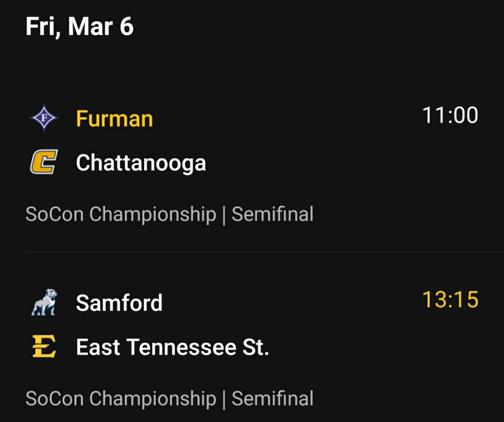Select the Samford team name
This screenshot has width=504, height=422.
(x=119, y=302)
